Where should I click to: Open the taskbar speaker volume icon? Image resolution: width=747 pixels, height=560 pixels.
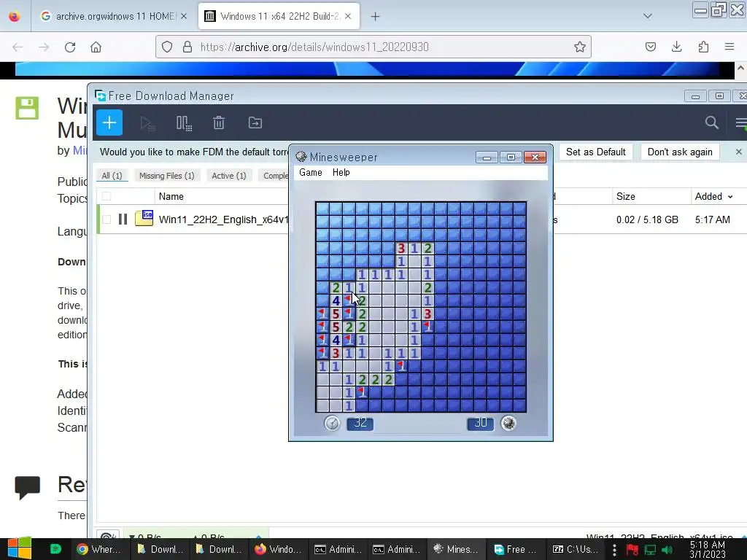[x=667, y=550]
